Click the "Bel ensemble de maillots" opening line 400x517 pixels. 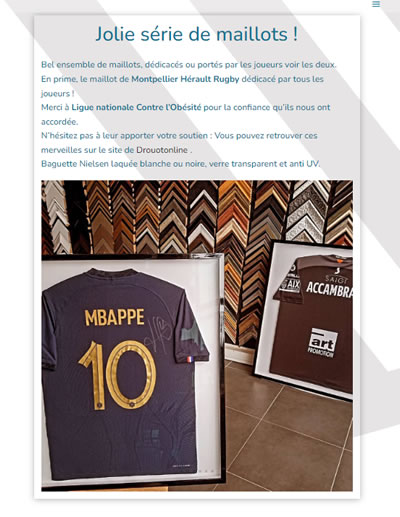click(x=189, y=65)
